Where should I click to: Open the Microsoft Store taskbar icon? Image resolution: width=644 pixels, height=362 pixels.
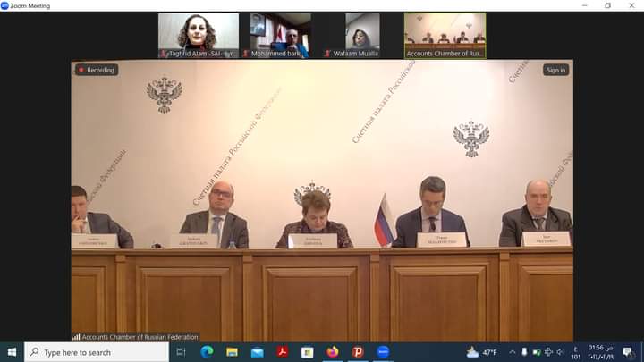point(307,352)
